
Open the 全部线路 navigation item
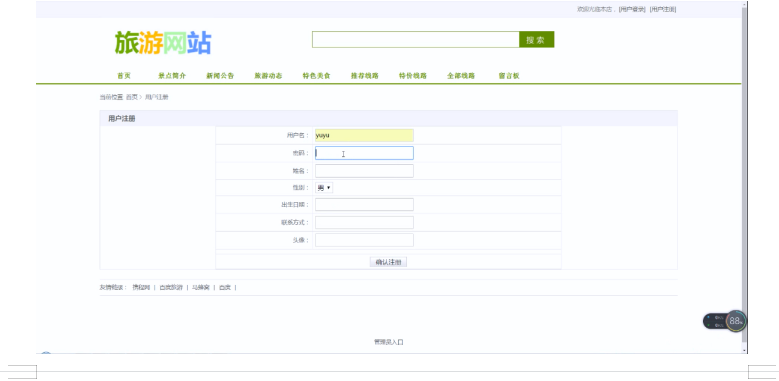tap(461, 76)
